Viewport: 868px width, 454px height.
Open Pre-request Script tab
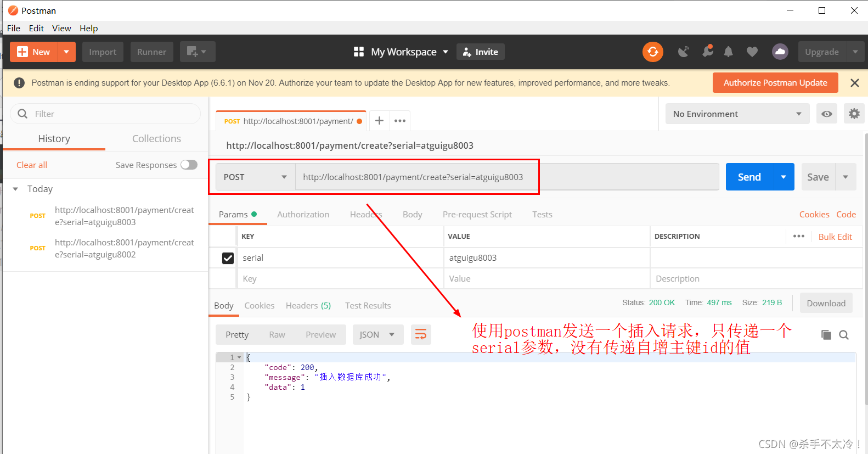[477, 214]
